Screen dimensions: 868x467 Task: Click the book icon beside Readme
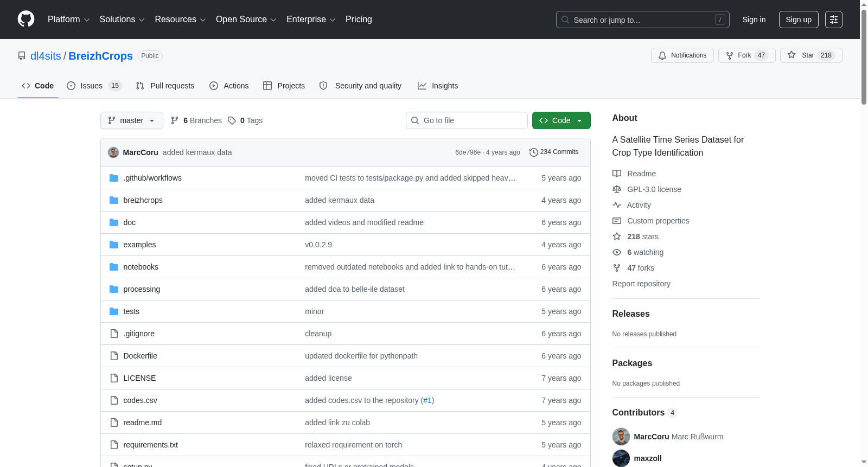coord(617,174)
